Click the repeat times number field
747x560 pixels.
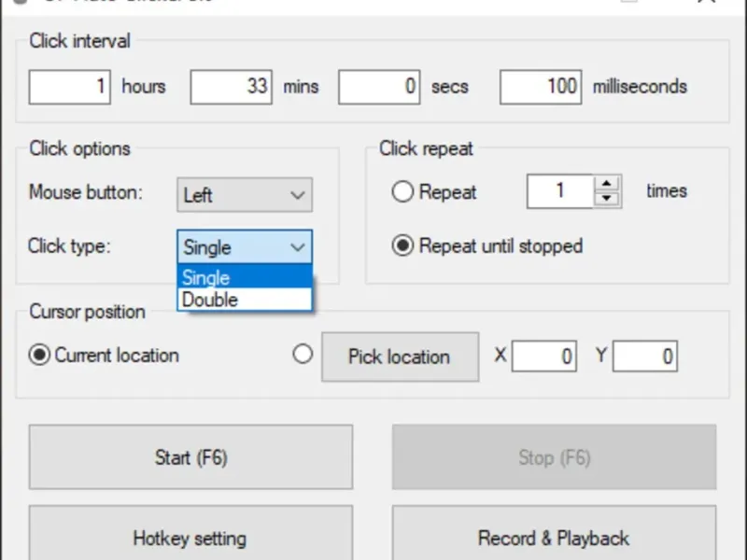[560, 191]
